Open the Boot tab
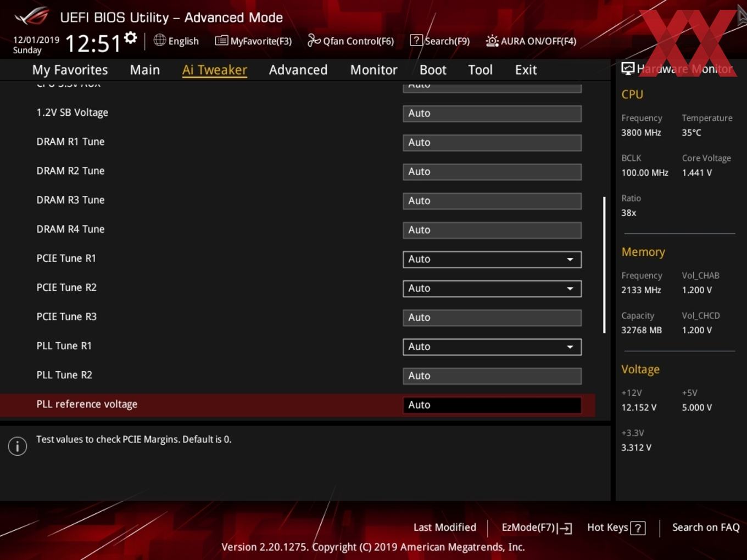The height and width of the screenshot is (560, 747). pyautogui.click(x=433, y=70)
